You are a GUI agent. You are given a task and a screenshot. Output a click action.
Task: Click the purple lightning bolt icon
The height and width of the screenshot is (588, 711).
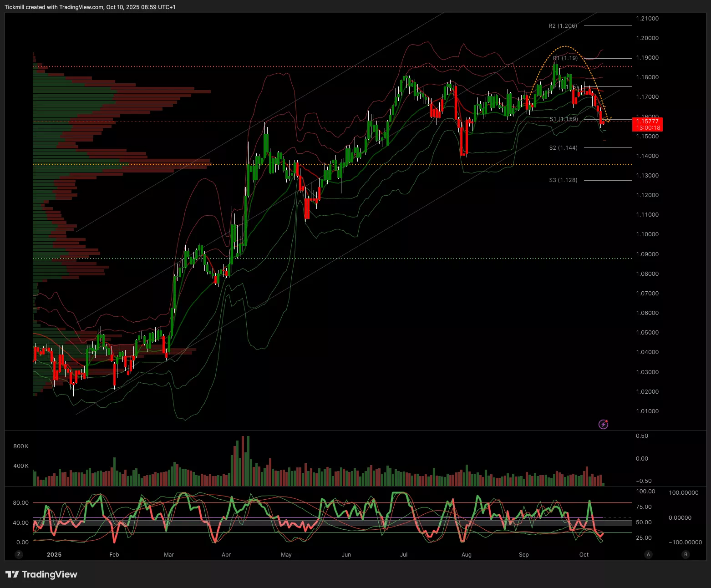[x=603, y=424]
